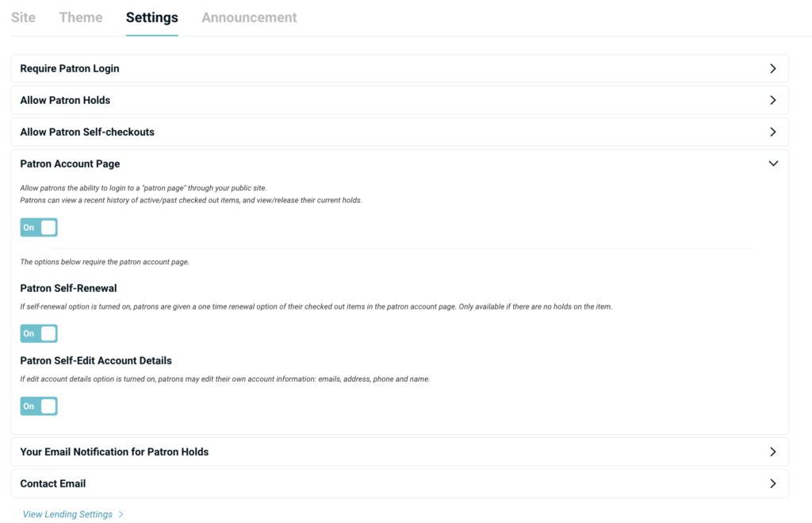Turn off the Patron Account Page toggle
Screen dimensions: 812x523
click(x=39, y=228)
